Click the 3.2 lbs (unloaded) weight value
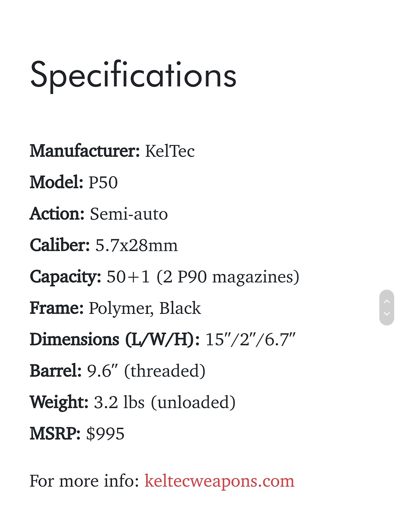The height and width of the screenshot is (532, 404). 164,402
